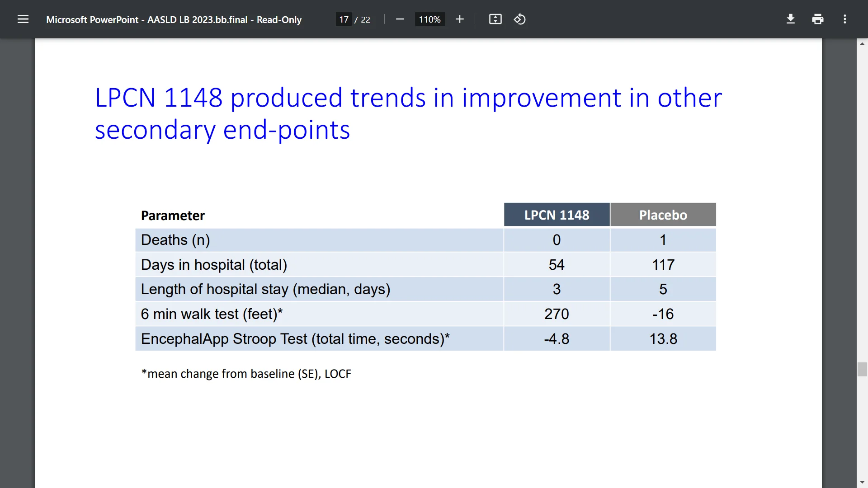The image size is (868, 488).
Task: Click the Stroop Test value -4.8
Action: click(557, 339)
